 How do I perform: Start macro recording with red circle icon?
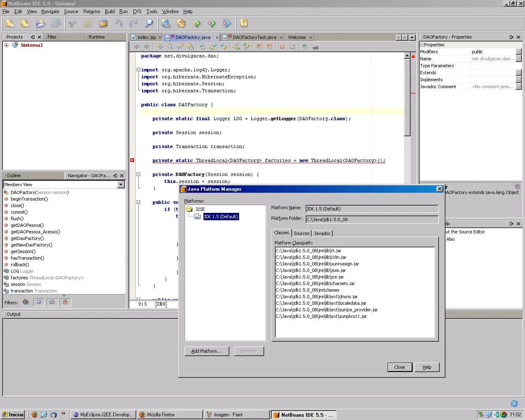282,47
